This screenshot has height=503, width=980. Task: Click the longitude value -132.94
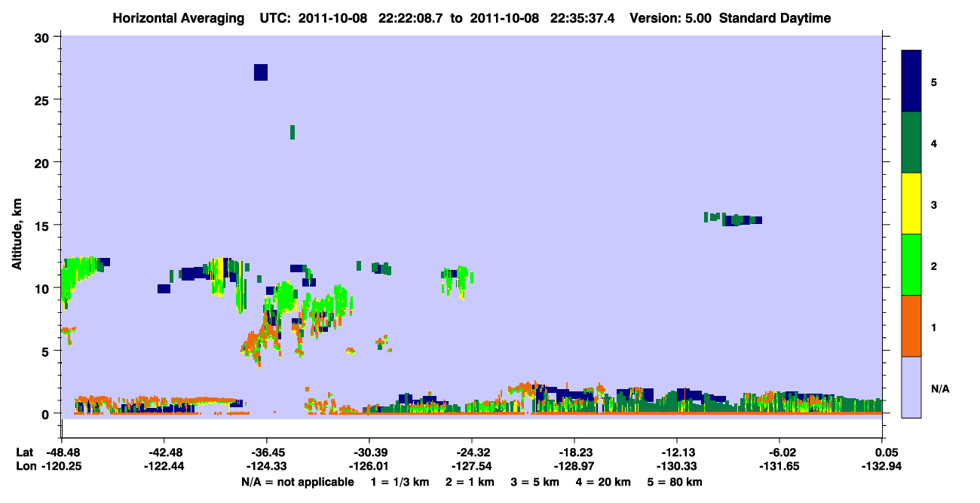tap(882, 466)
